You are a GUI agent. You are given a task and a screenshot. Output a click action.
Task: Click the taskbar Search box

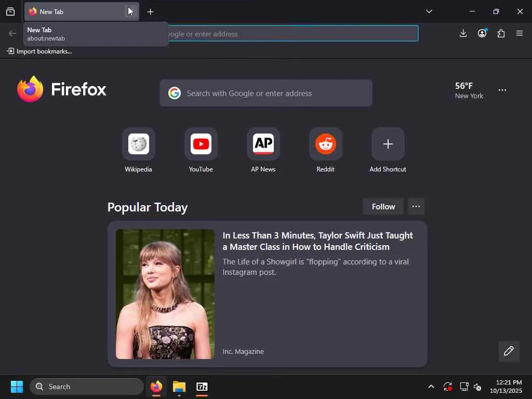(x=87, y=387)
